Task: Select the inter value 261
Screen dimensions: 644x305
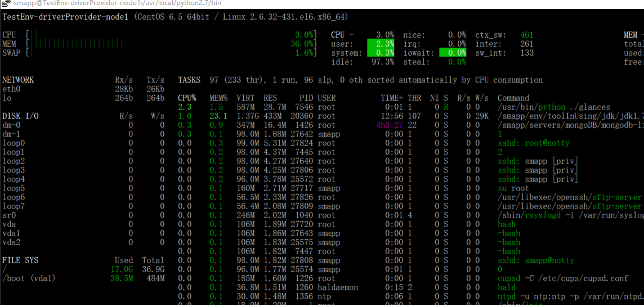Action: pos(526,43)
